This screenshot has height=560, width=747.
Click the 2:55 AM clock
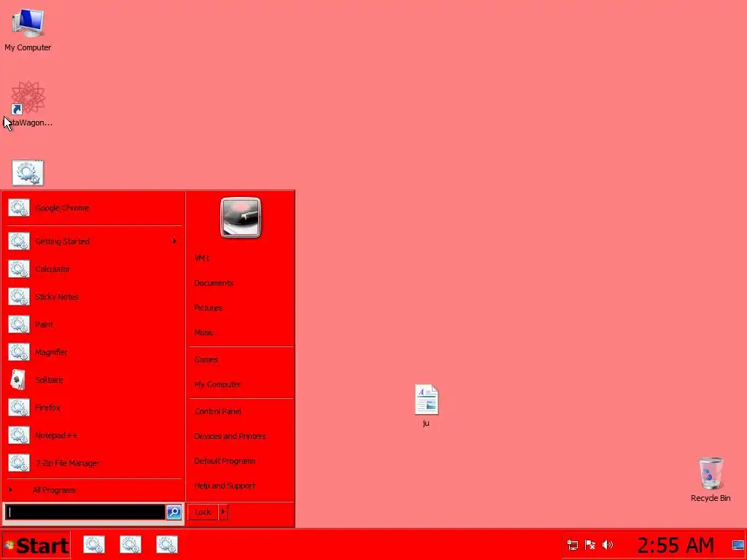click(x=676, y=545)
